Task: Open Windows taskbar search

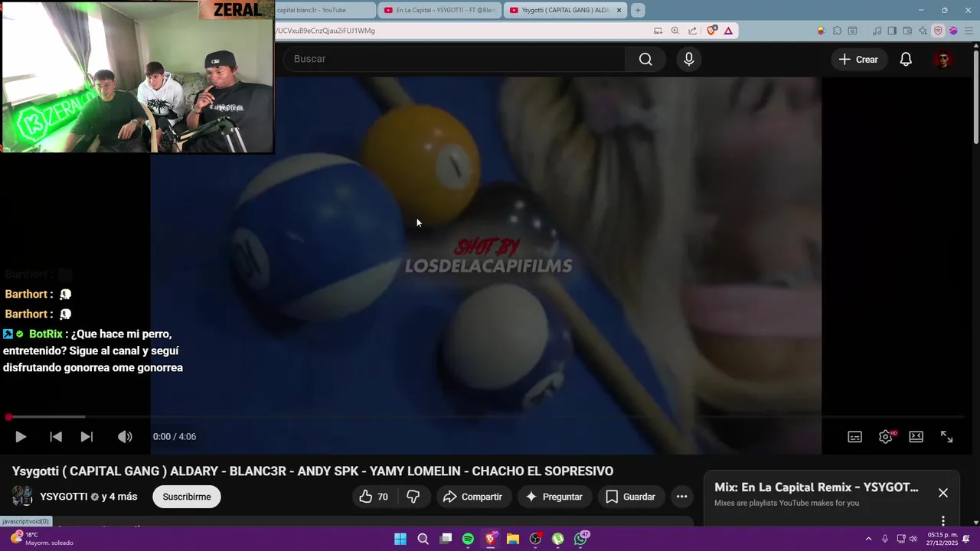Action: [423, 539]
